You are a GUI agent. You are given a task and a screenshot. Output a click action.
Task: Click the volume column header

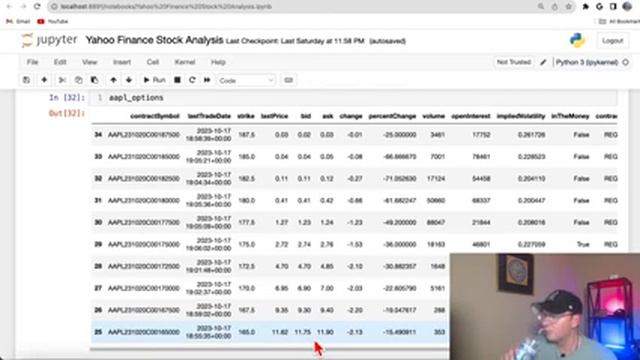coord(433,116)
